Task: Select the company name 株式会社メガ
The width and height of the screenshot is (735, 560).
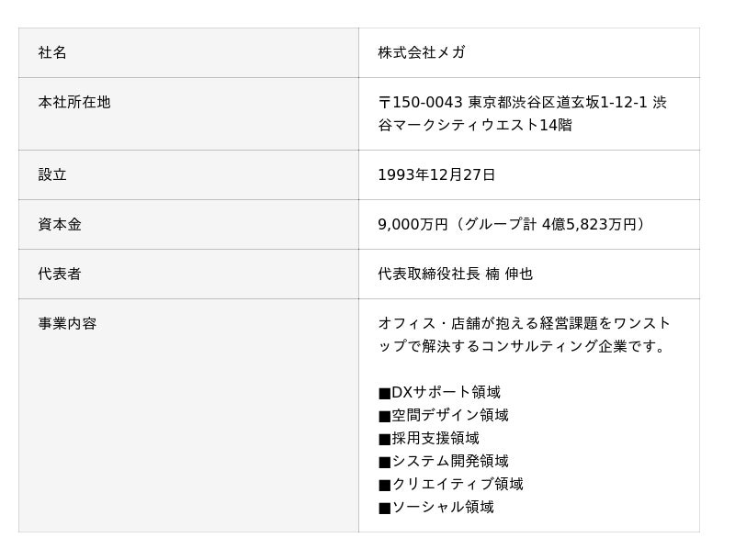Action: pyautogui.click(x=422, y=52)
